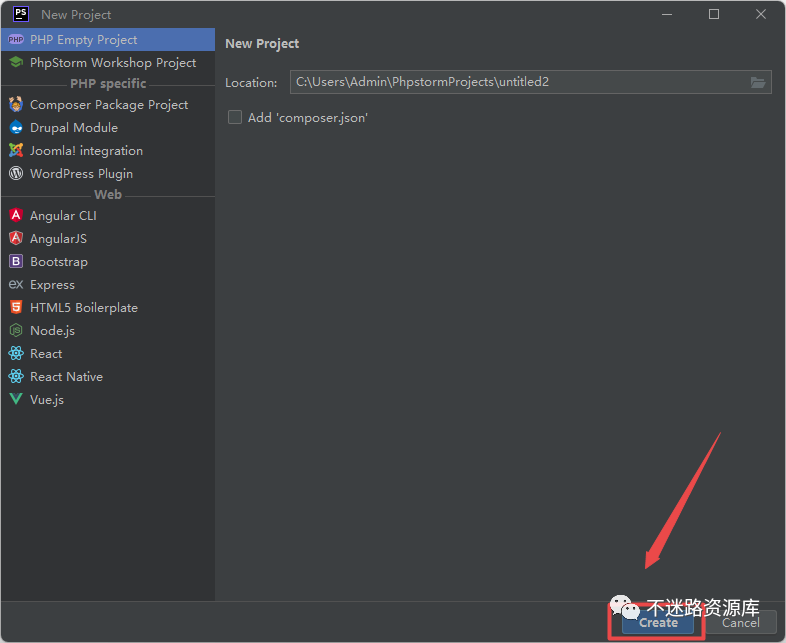The width and height of the screenshot is (786, 643).
Task: Open the folder browse icon in Location
Action: [x=757, y=82]
